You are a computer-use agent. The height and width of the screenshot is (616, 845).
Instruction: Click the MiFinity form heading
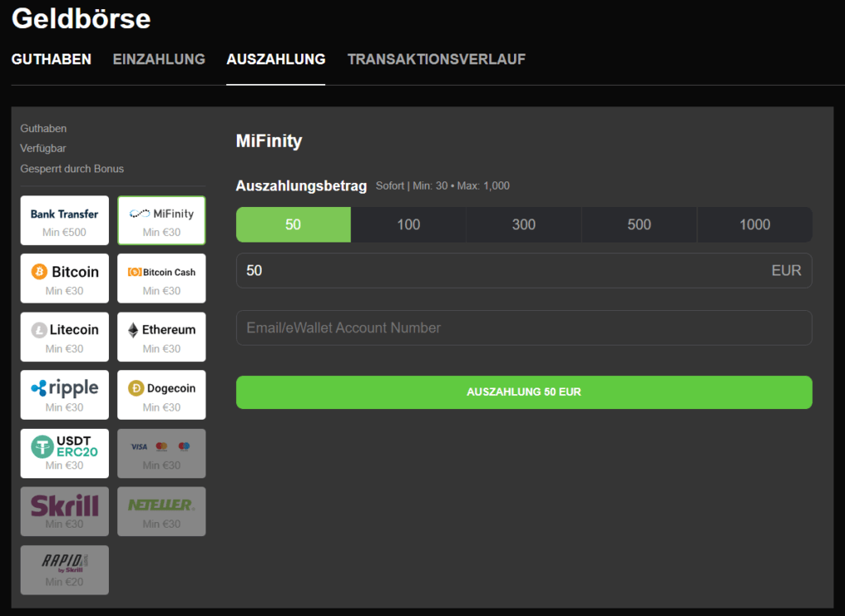click(269, 141)
